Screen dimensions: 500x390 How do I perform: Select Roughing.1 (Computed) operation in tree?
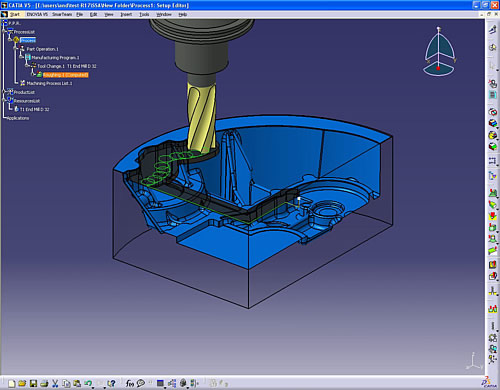click(65, 75)
